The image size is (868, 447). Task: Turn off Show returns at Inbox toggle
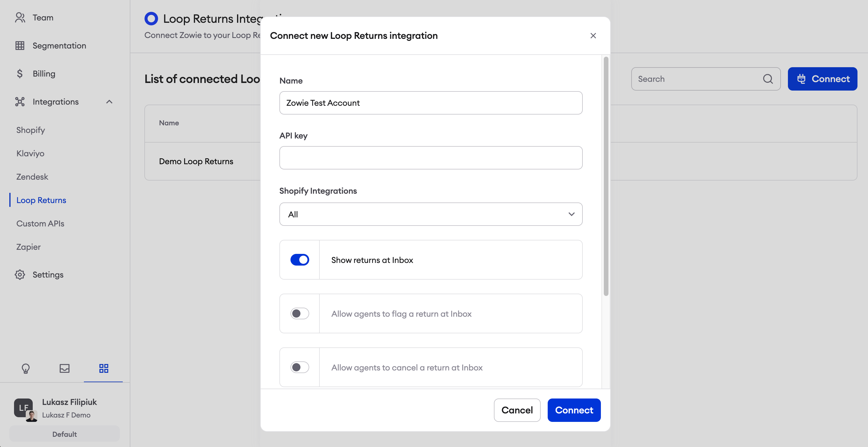tap(300, 260)
